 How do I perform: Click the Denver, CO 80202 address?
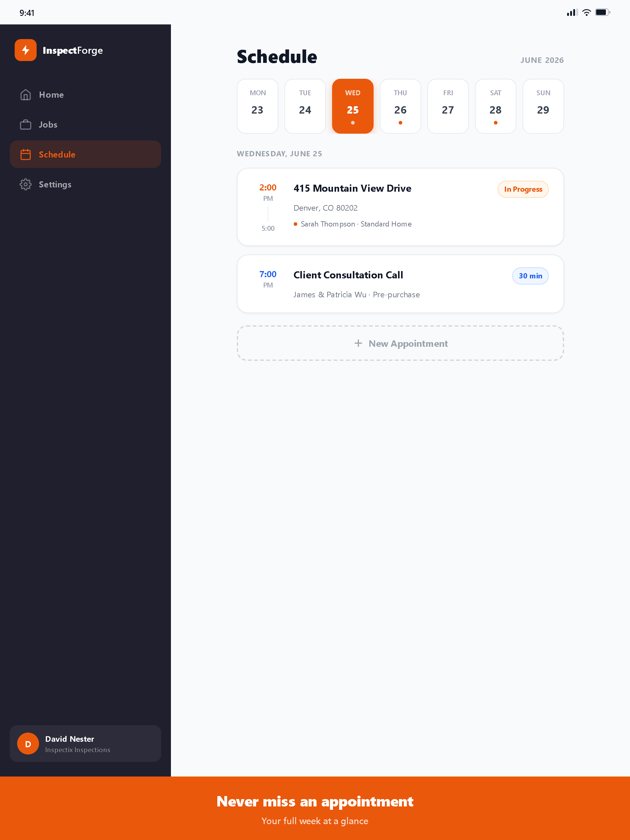click(x=325, y=208)
